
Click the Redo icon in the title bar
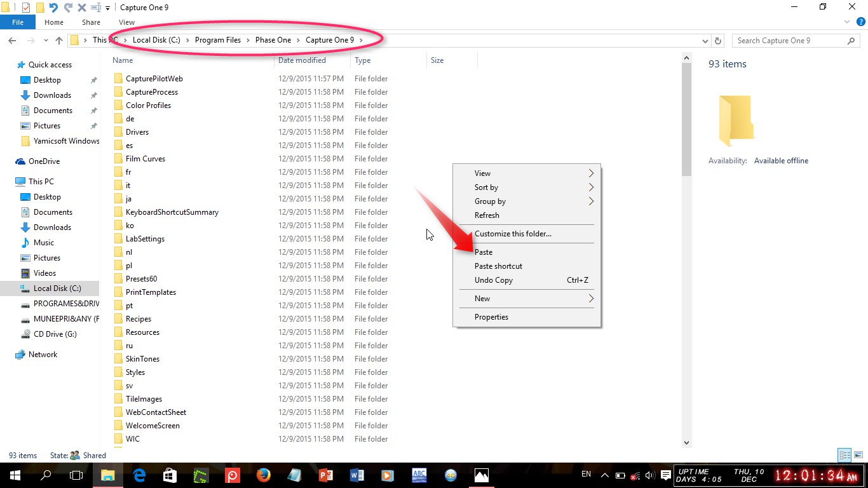click(x=67, y=8)
